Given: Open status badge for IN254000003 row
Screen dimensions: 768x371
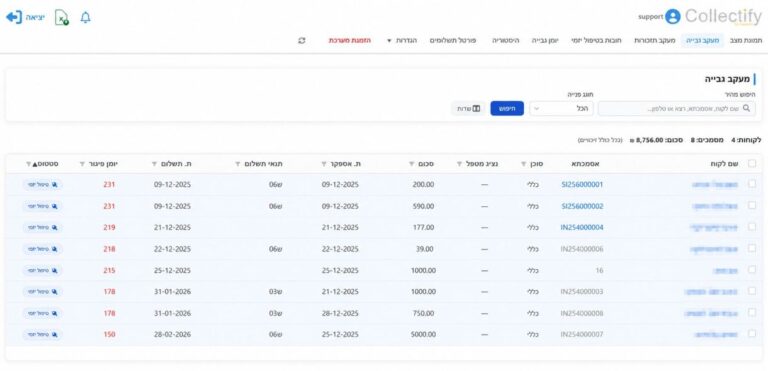Looking at the screenshot, I should coord(43,292).
